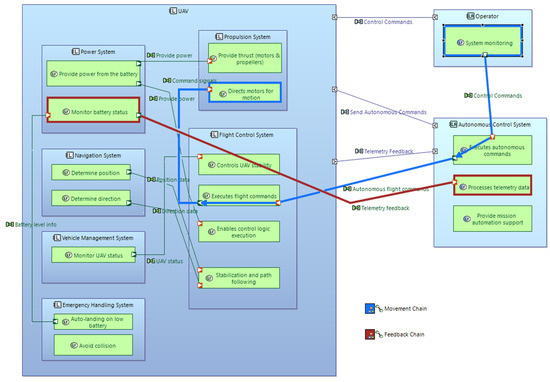Select the Processes telemetry data function
550x382 pixels.
492,185
